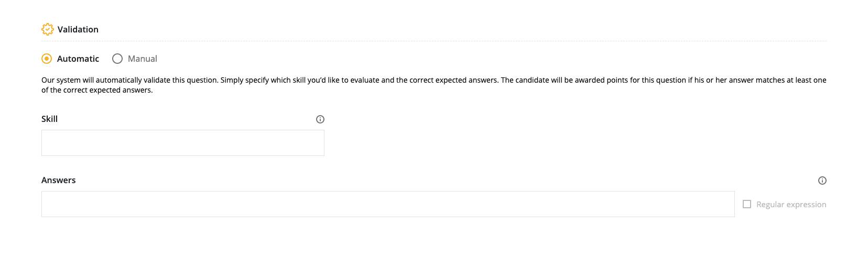Viewport: 868px width, 259px height.
Task: Select the Manual radio button
Action: [x=117, y=59]
